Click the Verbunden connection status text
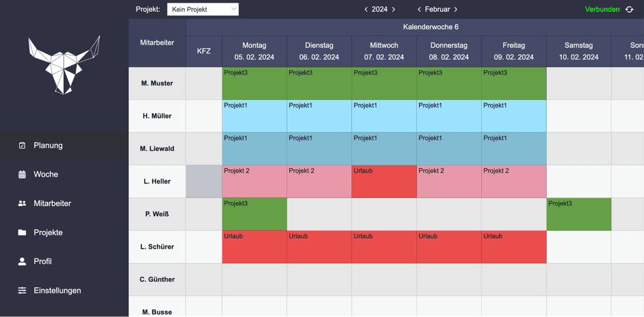Viewport: 644px width, 317px height. [602, 10]
